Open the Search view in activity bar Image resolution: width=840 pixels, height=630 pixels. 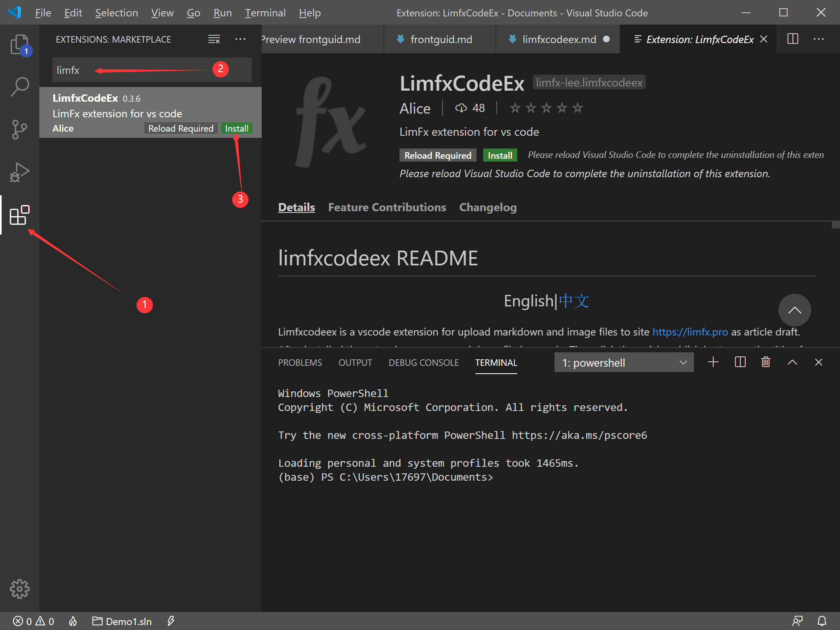coord(19,87)
